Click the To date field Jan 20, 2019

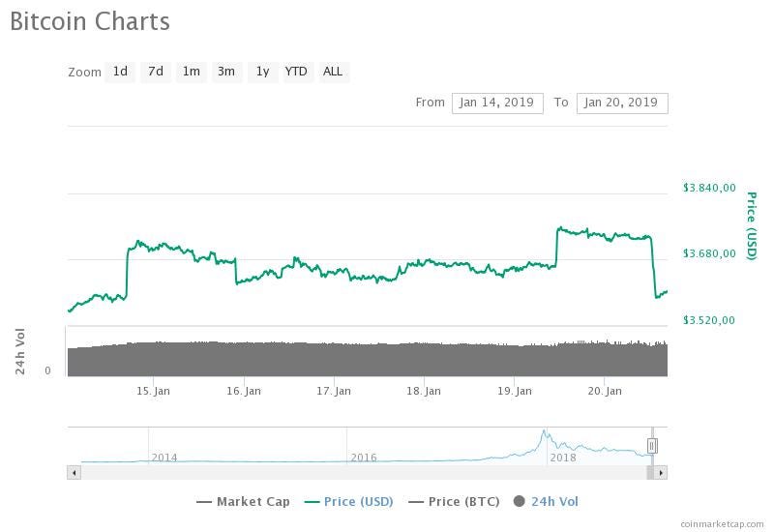[622, 103]
